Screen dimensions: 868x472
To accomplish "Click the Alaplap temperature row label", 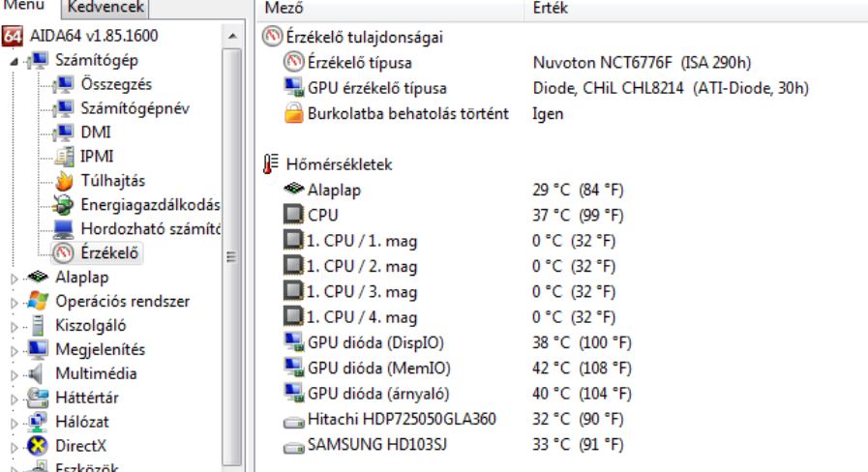I will pyautogui.click(x=334, y=191).
